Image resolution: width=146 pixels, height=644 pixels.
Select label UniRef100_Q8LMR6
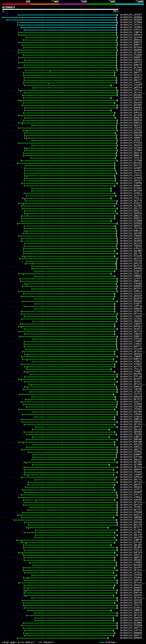131,251
